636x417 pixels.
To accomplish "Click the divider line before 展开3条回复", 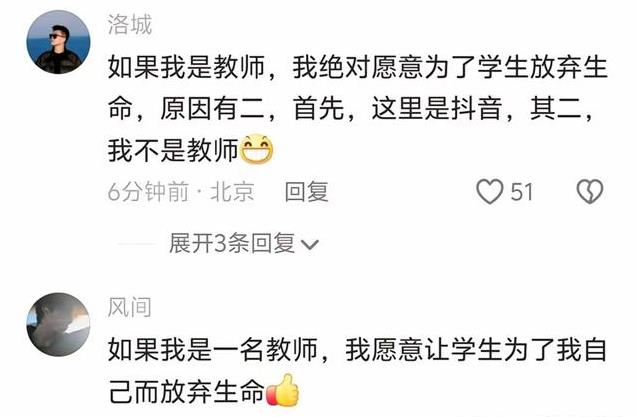I will (136, 244).
